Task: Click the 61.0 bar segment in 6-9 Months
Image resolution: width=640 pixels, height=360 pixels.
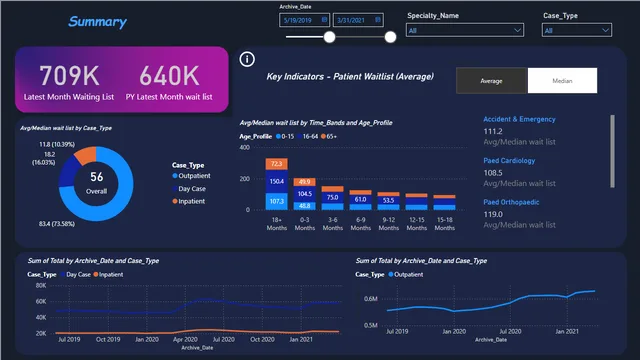Action: coord(360,199)
